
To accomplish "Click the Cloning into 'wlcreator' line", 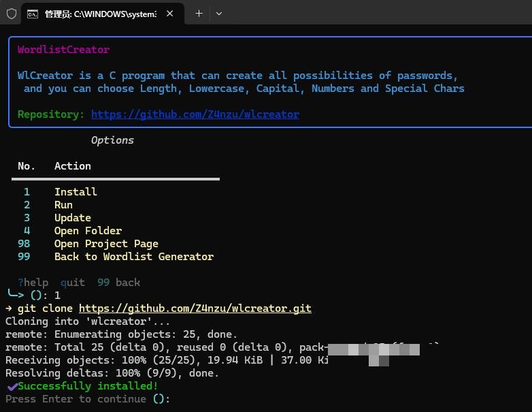I will pos(88,321).
